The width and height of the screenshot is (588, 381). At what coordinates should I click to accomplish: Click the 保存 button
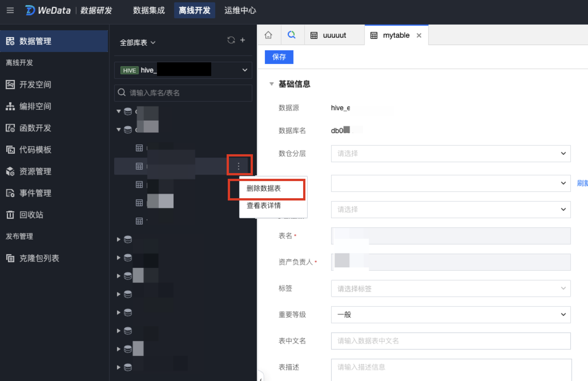pyautogui.click(x=279, y=57)
